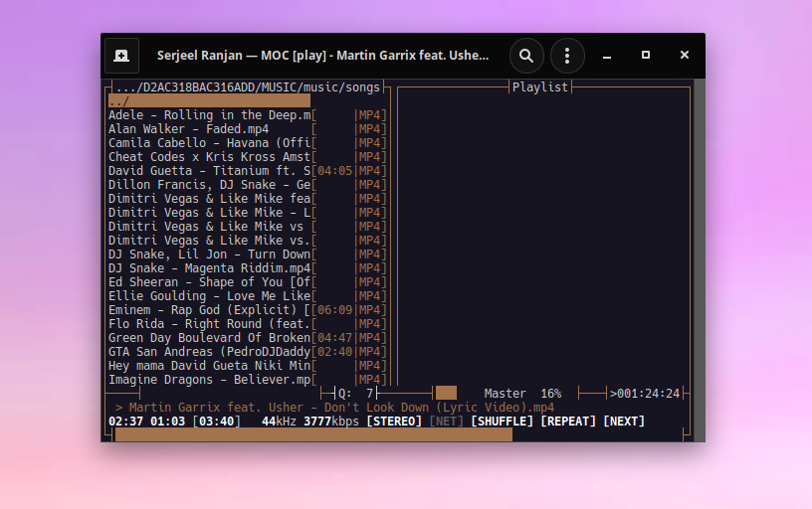Click the now playing Martin Garrix title
This screenshot has width=812, height=509.
(x=341, y=407)
